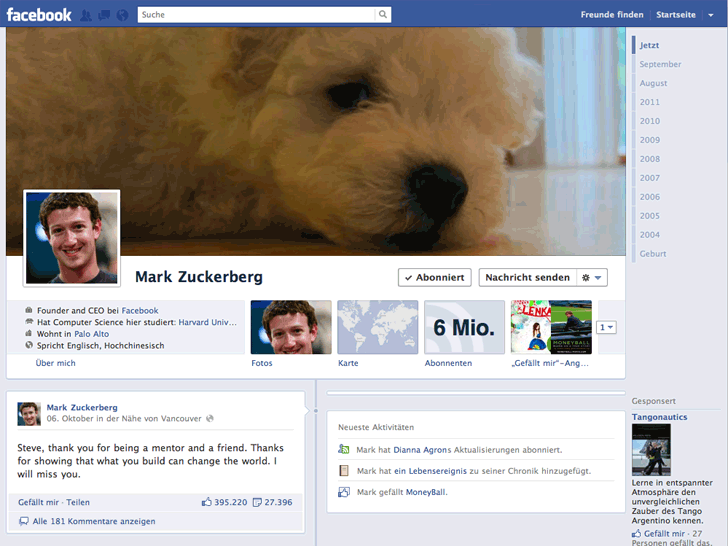The width and height of the screenshot is (728, 546).
Task: Click the post author's small avatar
Action: coord(29,414)
